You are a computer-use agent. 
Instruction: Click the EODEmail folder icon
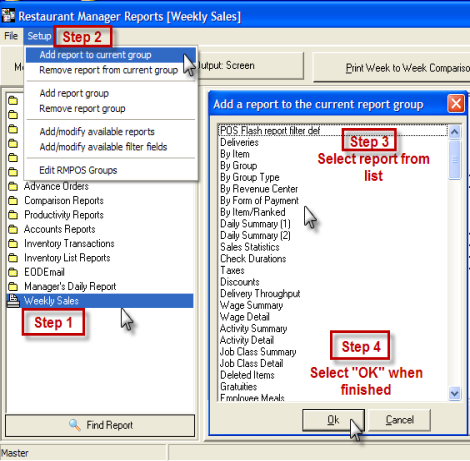click(13, 272)
